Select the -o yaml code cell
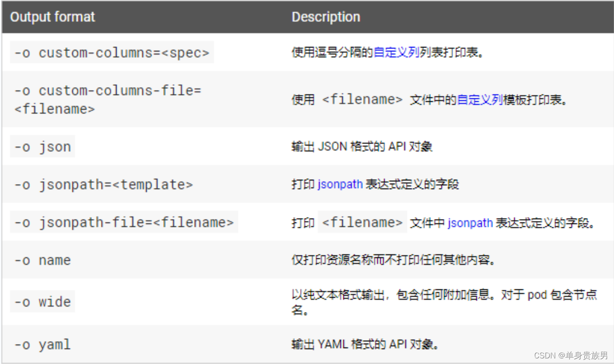614x364 pixels. [x=42, y=345]
